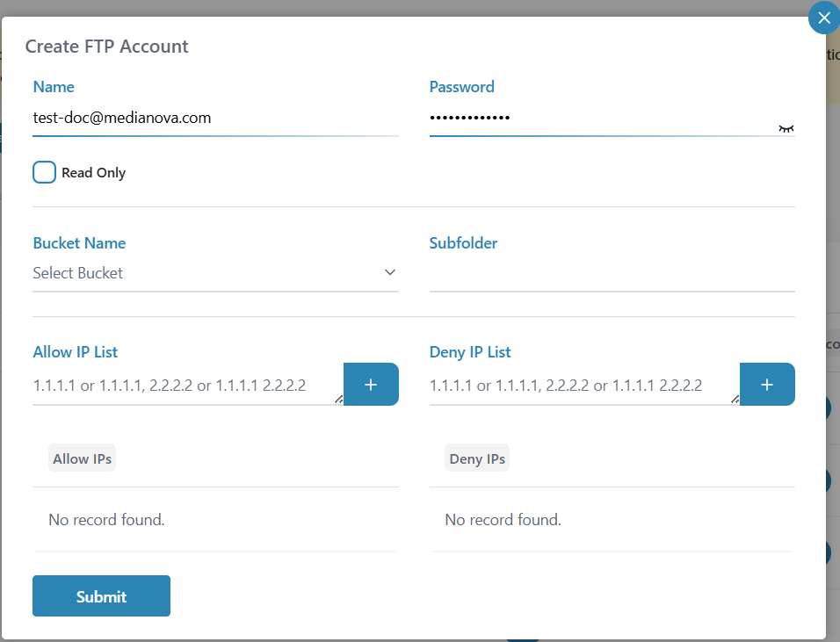Focus the Deny IP List text area
The width and height of the screenshot is (840, 642).
coord(580,386)
